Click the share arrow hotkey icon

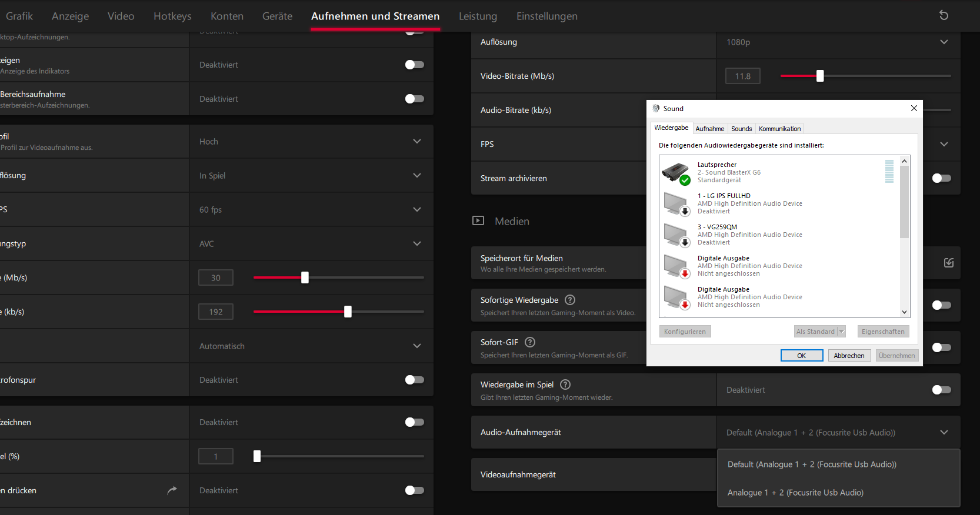pyautogui.click(x=172, y=490)
